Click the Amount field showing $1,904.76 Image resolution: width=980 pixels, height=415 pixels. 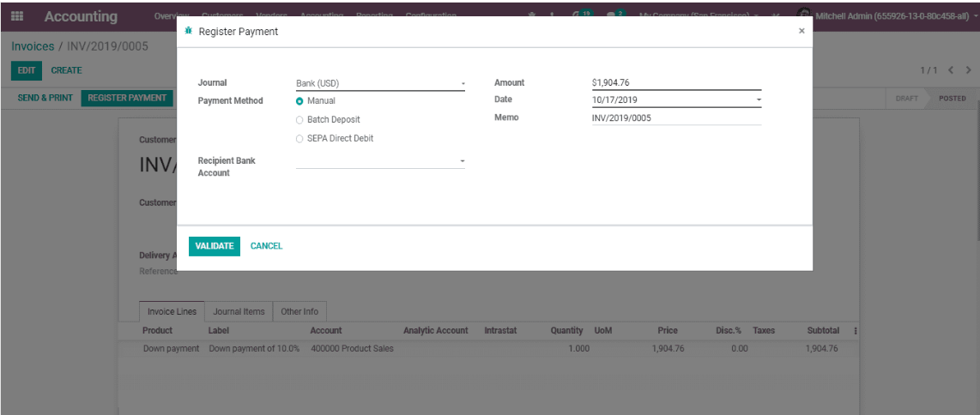click(x=676, y=82)
